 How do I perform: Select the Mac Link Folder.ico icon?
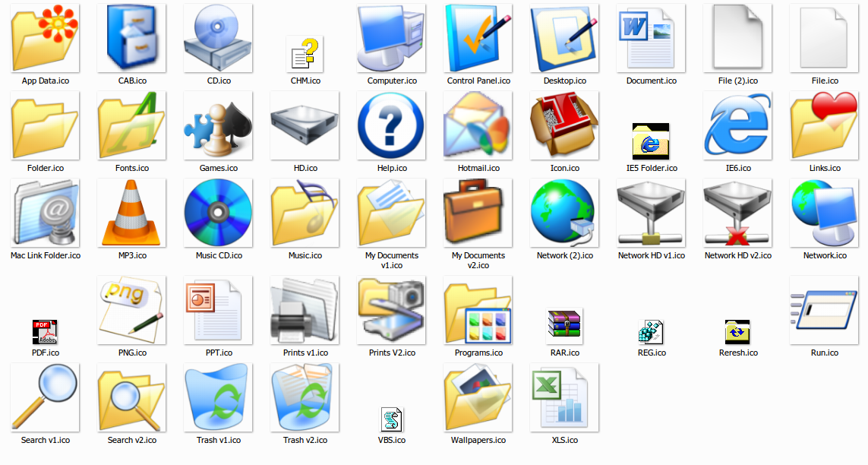coord(45,213)
